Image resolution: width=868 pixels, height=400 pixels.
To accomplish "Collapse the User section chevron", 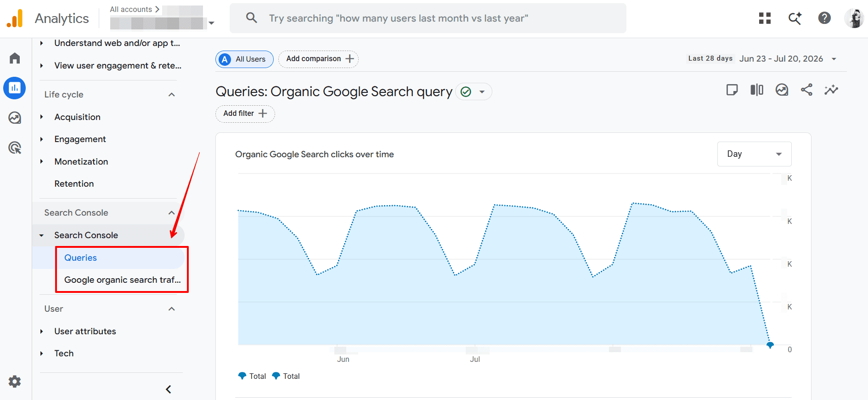I will [172, 309].
